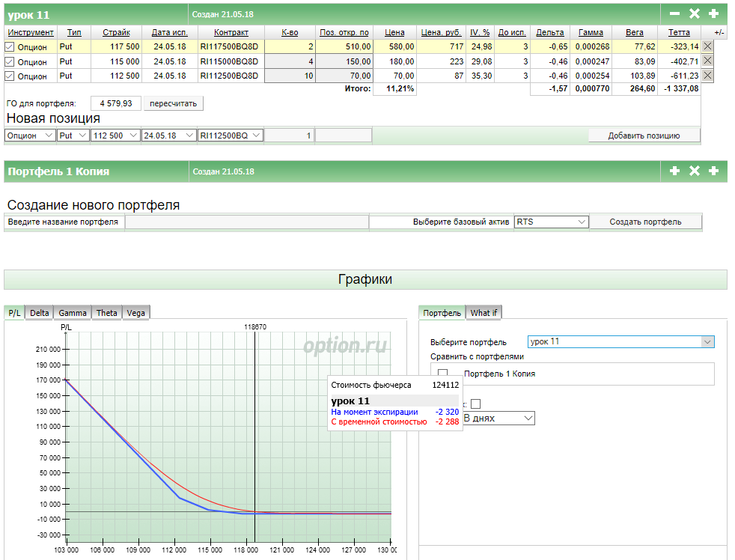Switch to the Gamma chart tab
The image size is (735, 560).
tap(73, 313)
